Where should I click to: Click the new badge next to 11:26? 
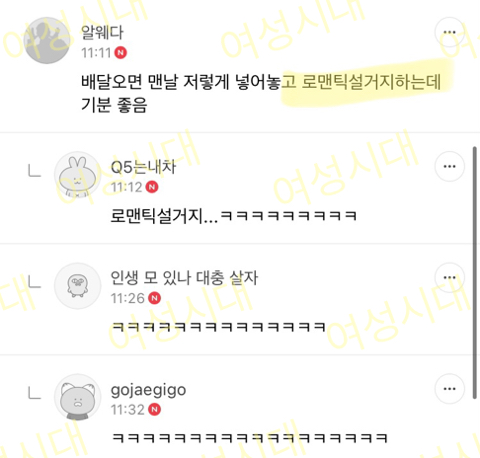click(154, 298)
